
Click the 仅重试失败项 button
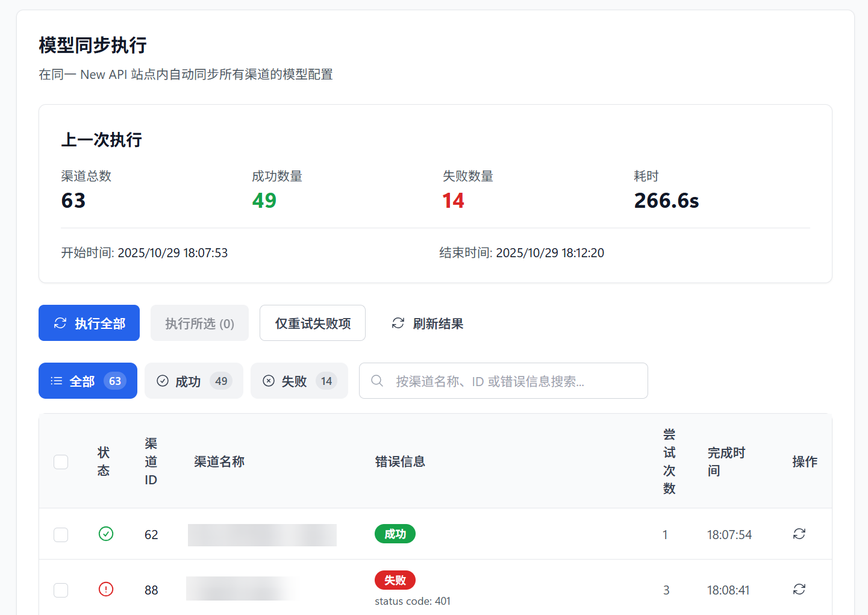coord(312,323)
